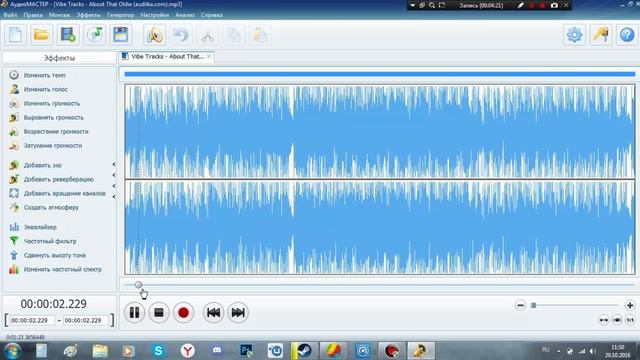Open Steam from the taskbar
640x360 pixels.
pyautogui.click(x=304, y=351)
